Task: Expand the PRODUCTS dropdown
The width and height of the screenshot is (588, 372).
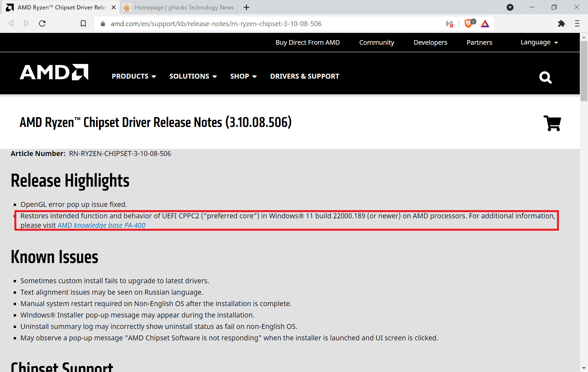Action: point(134,76)
